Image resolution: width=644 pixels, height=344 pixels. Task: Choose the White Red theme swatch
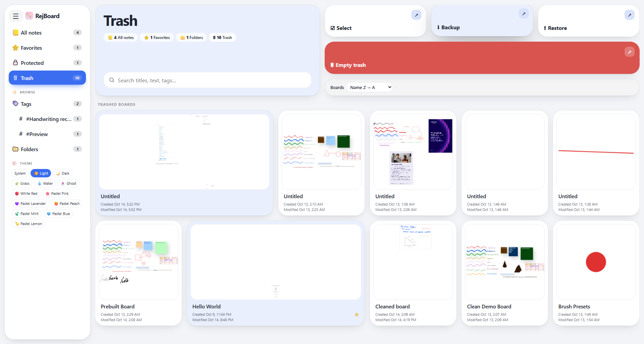click(x=26, y=193)
